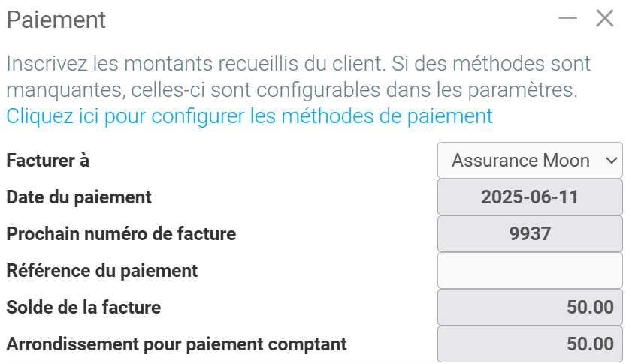The width and height of the screenshot is (629, 364).
Task: Click the Solde de la facture amount field
Action: 529,307
